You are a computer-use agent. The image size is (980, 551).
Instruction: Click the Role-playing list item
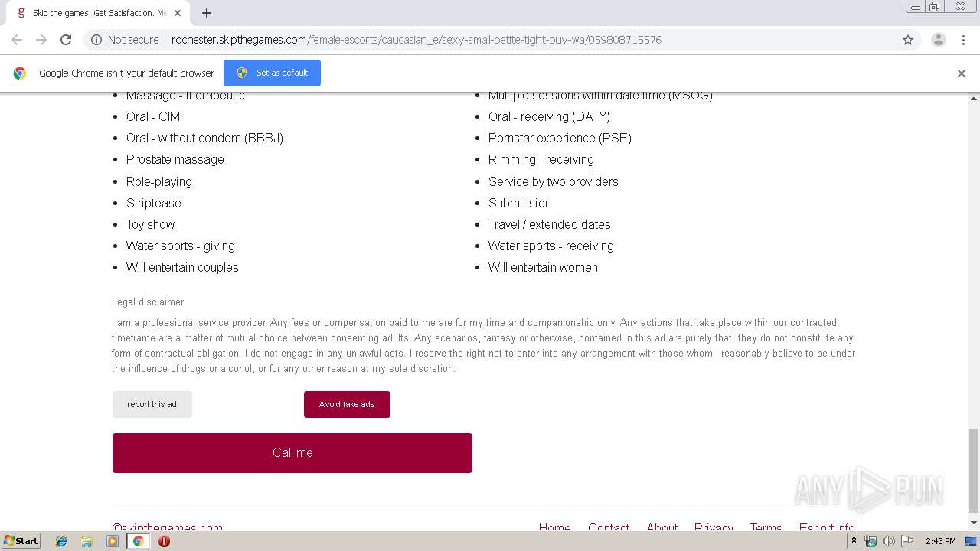pyautogui.click(x=159, y=181)
